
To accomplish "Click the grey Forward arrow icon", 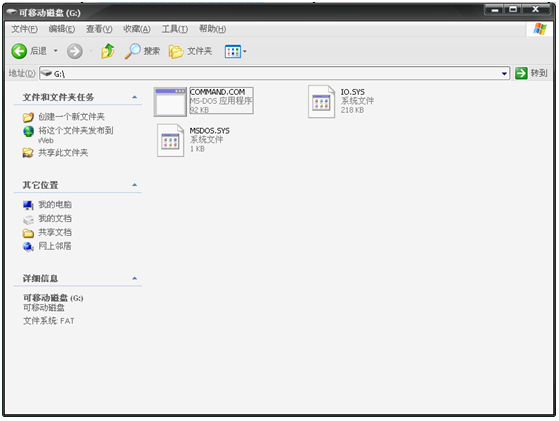I will (x=75, y=51).
